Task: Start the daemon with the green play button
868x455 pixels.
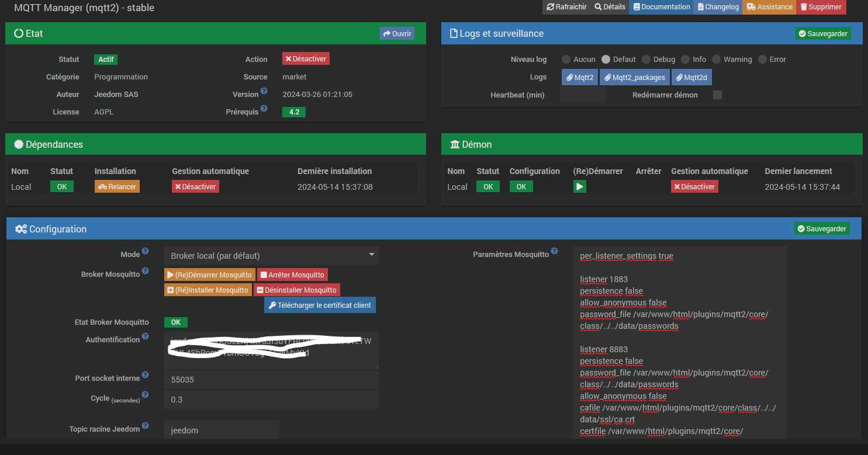Action: [x=579, y=186]
